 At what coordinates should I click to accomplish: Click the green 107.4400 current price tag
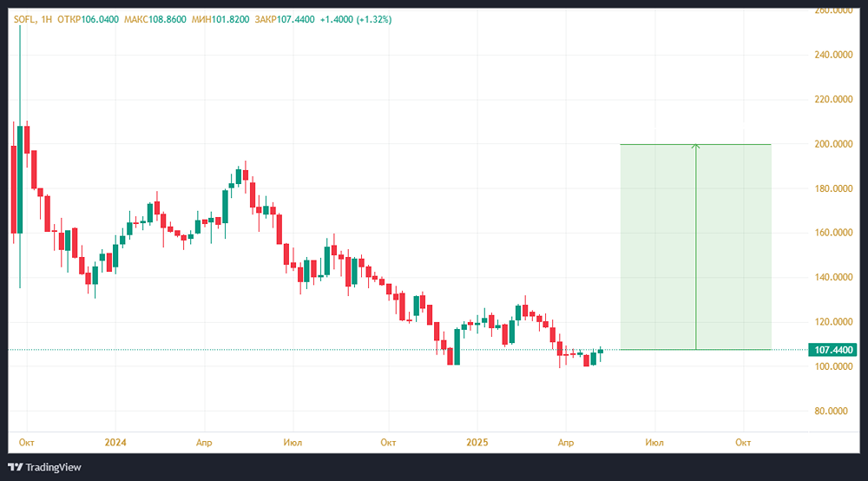pyautogui.click(x=833, y=350)
